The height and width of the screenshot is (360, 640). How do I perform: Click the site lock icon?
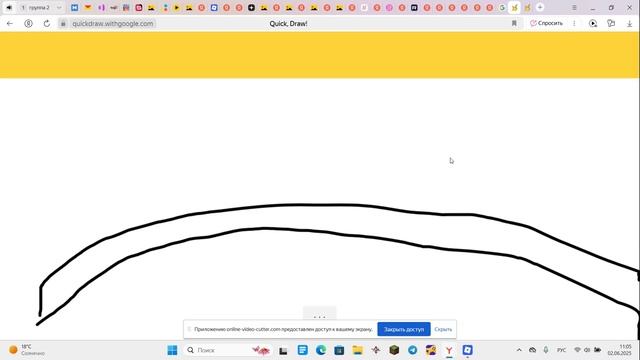pos(63,24)
